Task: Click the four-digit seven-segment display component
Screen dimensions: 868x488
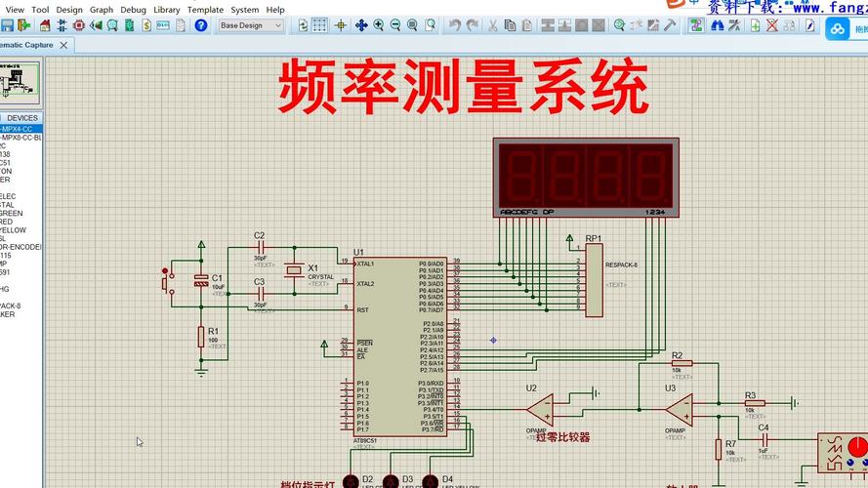Action: tap(586, 177)
